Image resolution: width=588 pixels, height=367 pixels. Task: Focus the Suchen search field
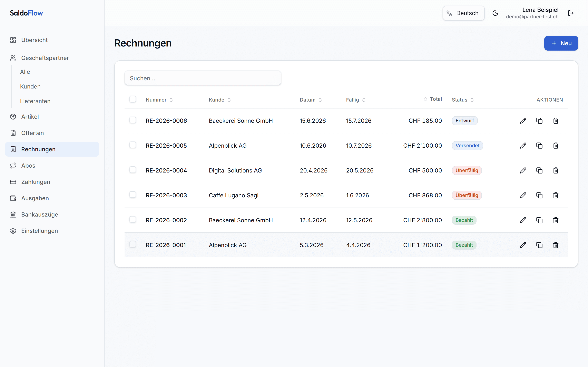click(203, 78)
